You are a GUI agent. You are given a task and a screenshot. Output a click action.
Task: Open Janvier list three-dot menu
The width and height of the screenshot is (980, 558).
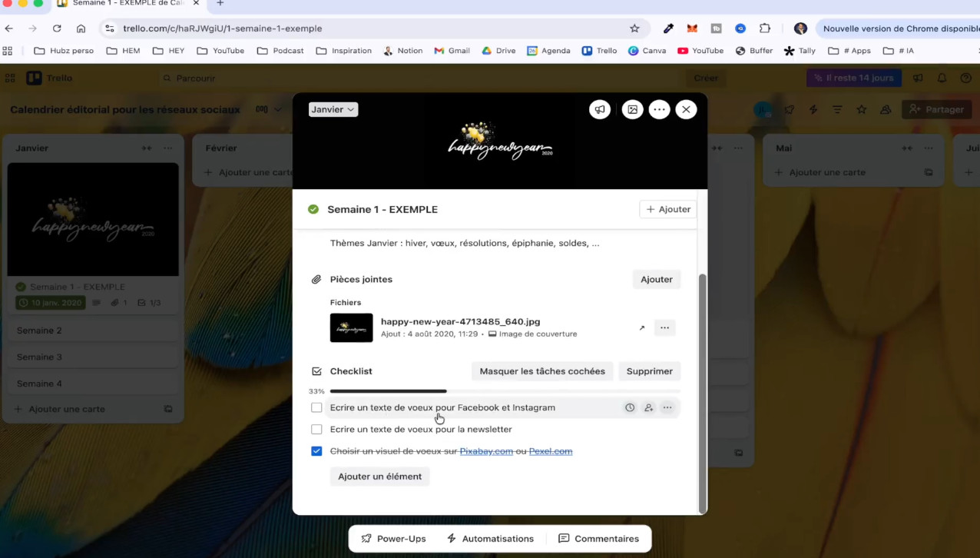click(168, 148)
